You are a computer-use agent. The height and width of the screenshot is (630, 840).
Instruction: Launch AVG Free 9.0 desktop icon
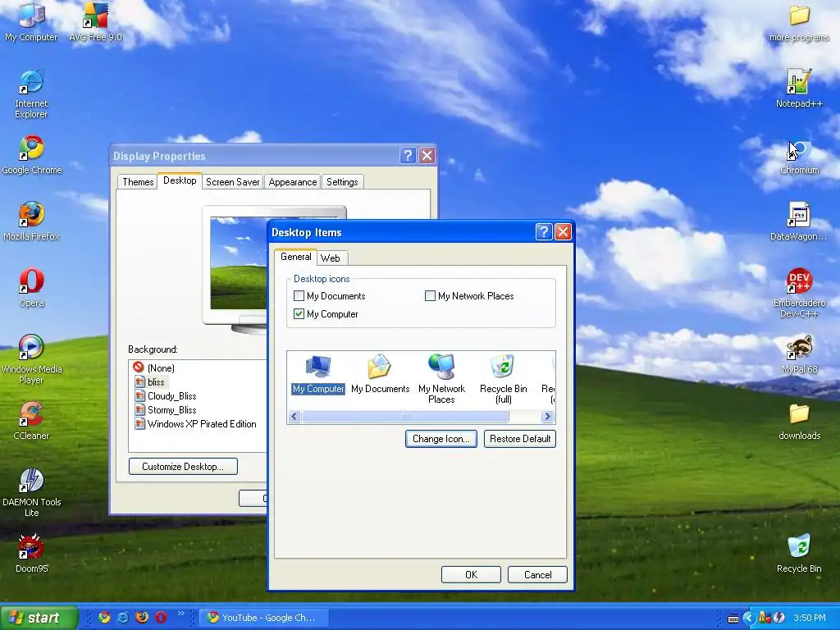click(95, 22)
